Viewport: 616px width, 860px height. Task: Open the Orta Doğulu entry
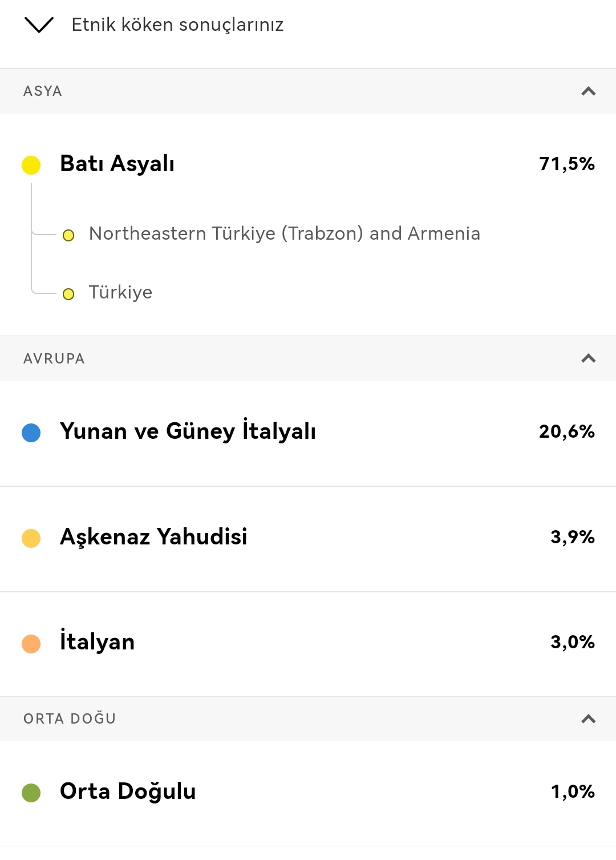click(128, 792)
